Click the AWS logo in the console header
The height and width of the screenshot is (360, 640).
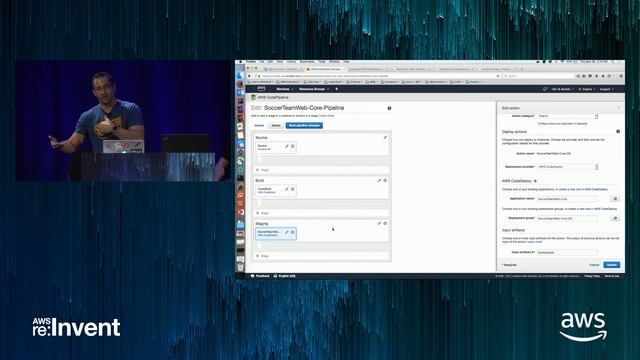click(261, 89)
